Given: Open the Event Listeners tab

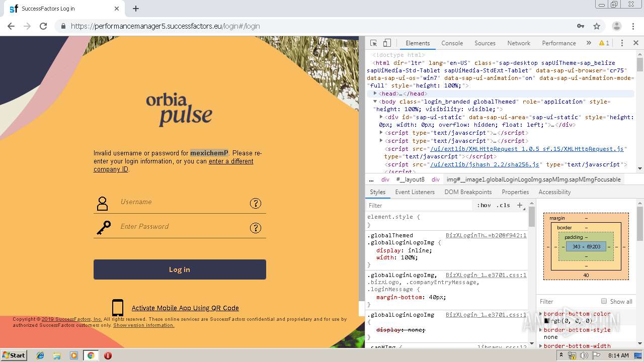Looking at the screenshot, I should [415, 192].
